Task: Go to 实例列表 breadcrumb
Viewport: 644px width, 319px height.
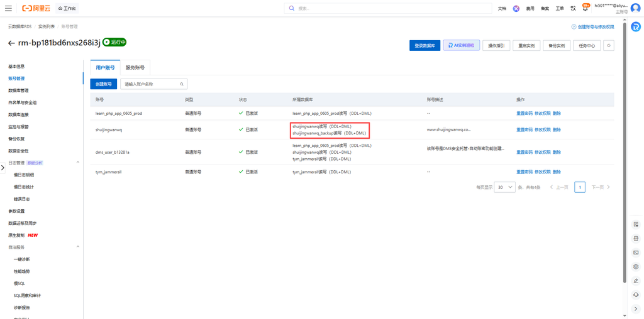Action: click(x=47, y=26)
